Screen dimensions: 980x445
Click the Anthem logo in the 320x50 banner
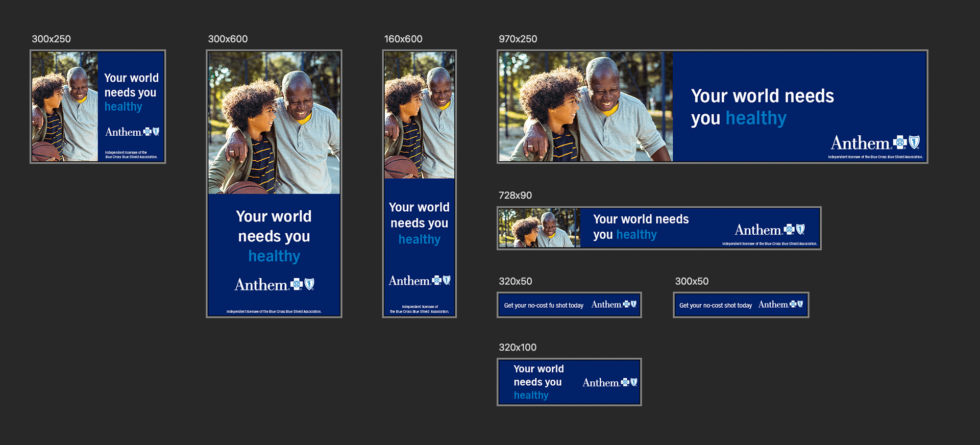click(614, 304)
